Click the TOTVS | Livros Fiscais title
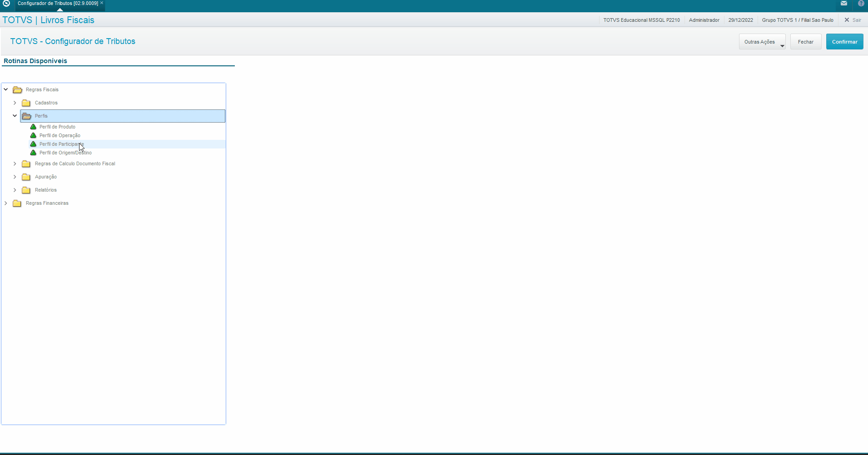Screen dimensions: 868x455 (49, 20)
